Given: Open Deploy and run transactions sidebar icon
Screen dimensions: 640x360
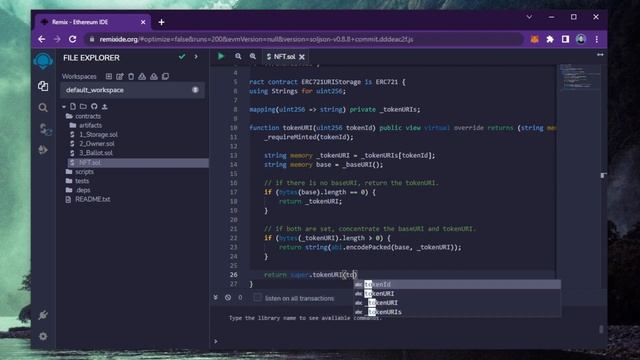Looking at the screenshot, I should coord(43,150).
